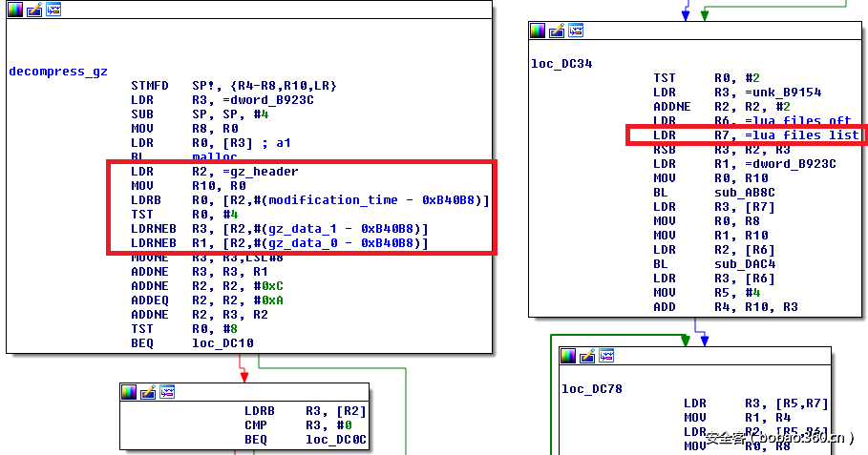Select the ADD R4, R10, R3 line

(726, 307)
